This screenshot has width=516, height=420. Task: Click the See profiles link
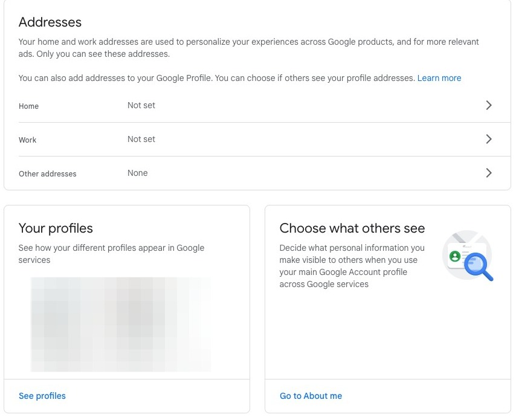coord(42,396)
